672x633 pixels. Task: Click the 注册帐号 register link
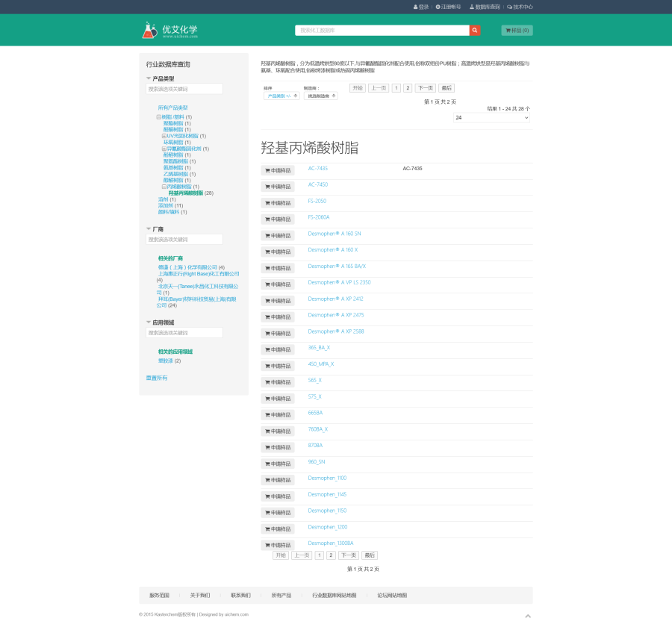pos(451,7)
